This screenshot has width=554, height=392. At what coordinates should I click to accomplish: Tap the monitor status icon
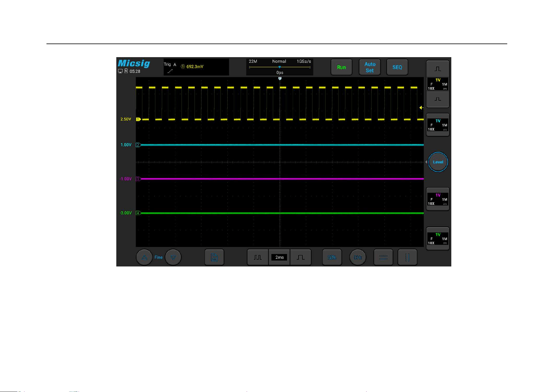tap(120, 71)
